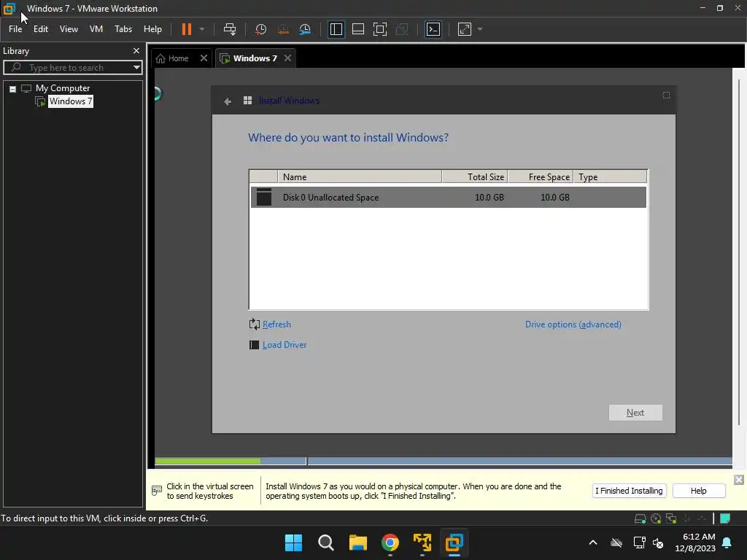Select Windows 7 in the library tree

point(71,101)
